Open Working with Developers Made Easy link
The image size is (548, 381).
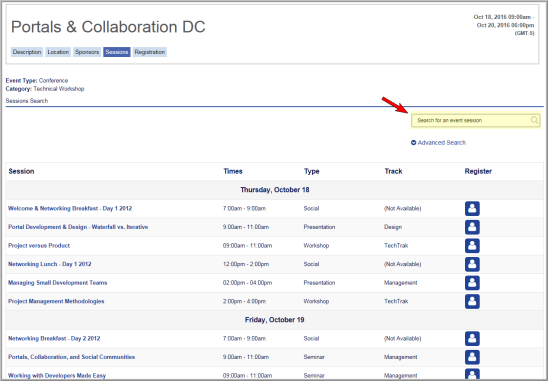57,376
